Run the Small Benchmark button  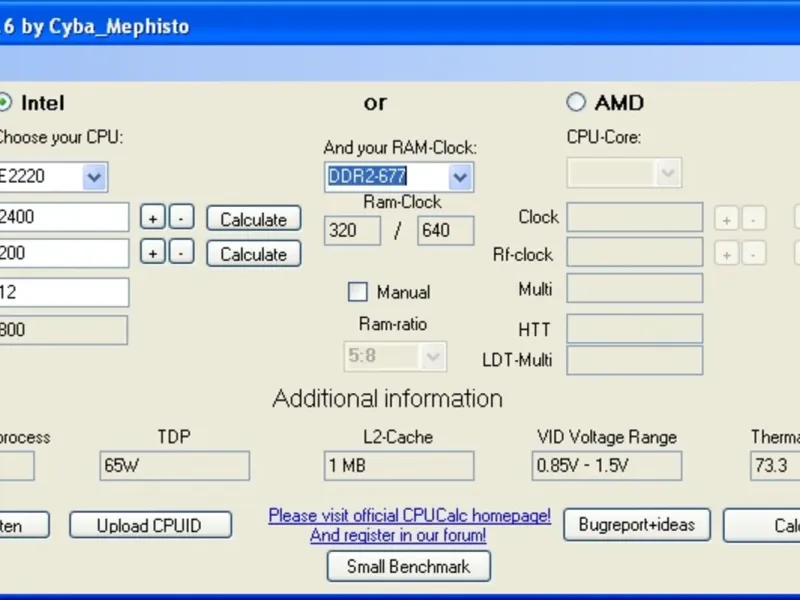pyautogui.click(x=409, y=566)
